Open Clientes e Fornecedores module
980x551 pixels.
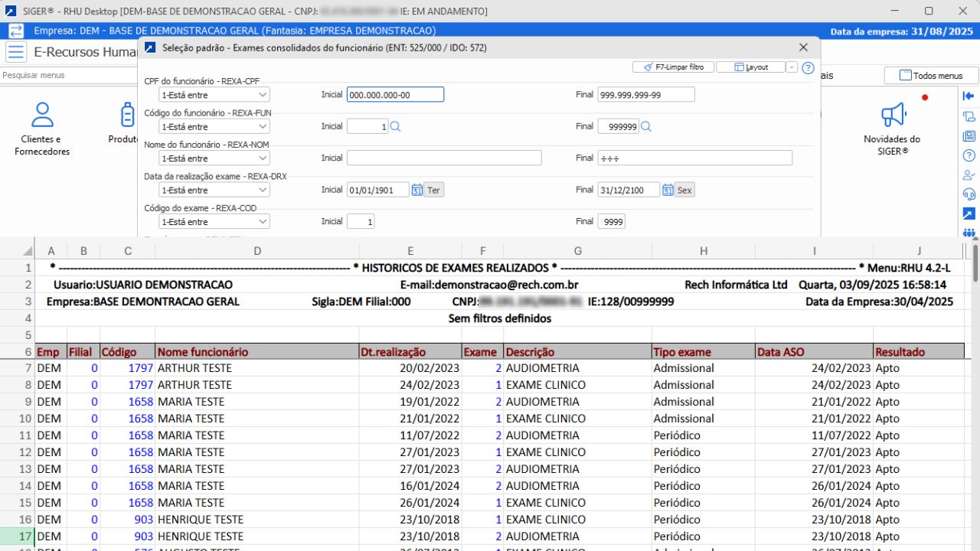42,129
